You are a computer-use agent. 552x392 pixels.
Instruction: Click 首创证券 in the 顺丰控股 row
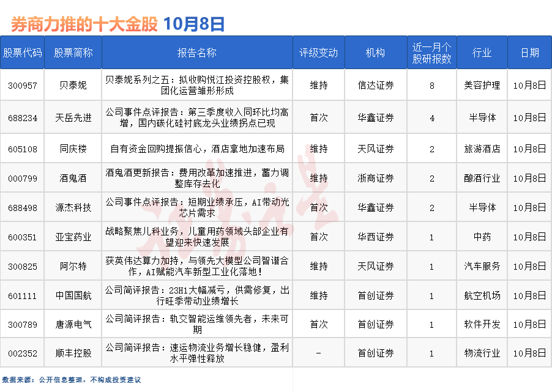pyautogui.click(x=376, y=353)
